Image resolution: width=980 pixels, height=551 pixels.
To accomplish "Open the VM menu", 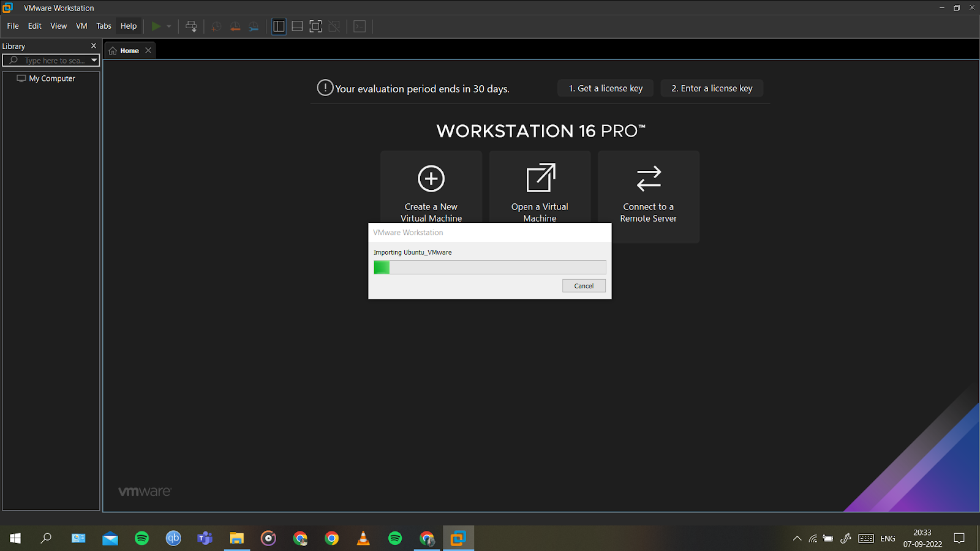I will (81, 26).
